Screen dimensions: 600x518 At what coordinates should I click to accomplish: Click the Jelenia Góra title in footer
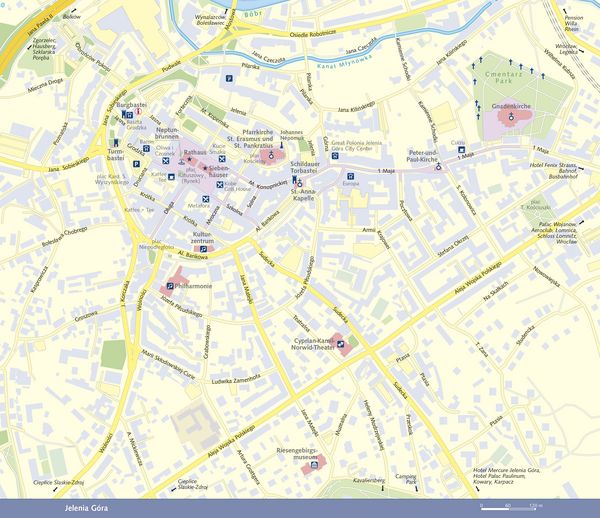86,508
